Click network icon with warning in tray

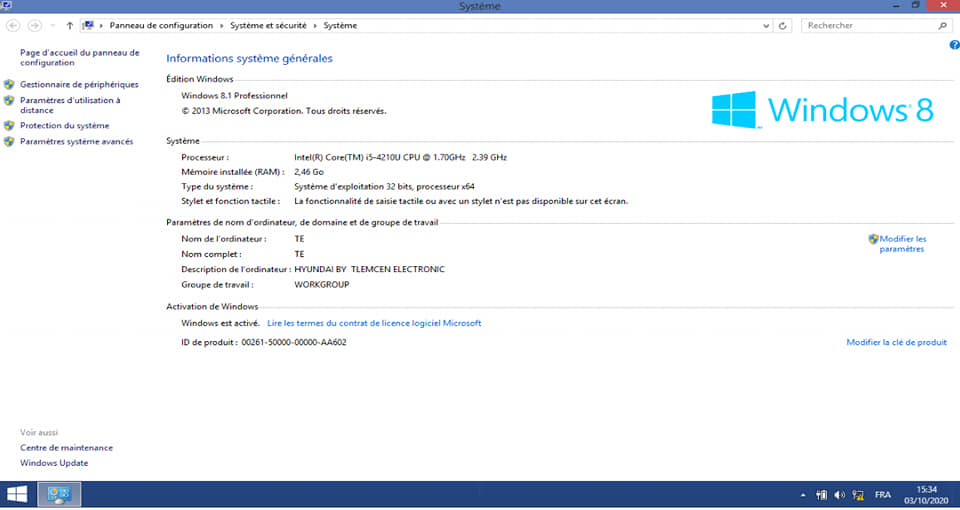858,495
